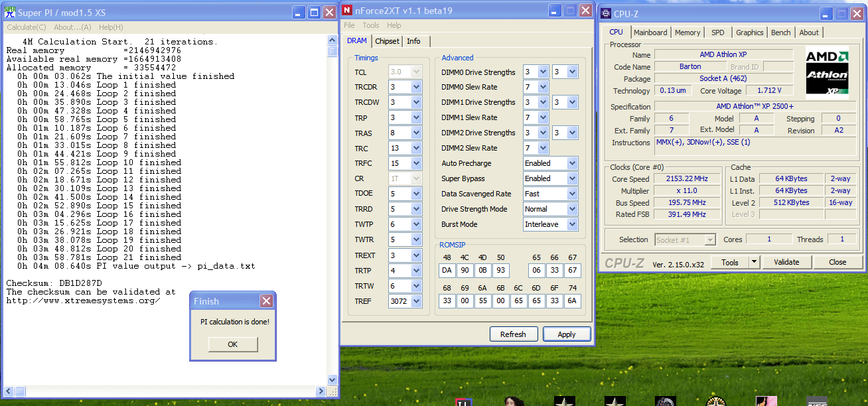Click the Close button in CPU-Z
Screen dimensions: 868x406
[837, 262]
